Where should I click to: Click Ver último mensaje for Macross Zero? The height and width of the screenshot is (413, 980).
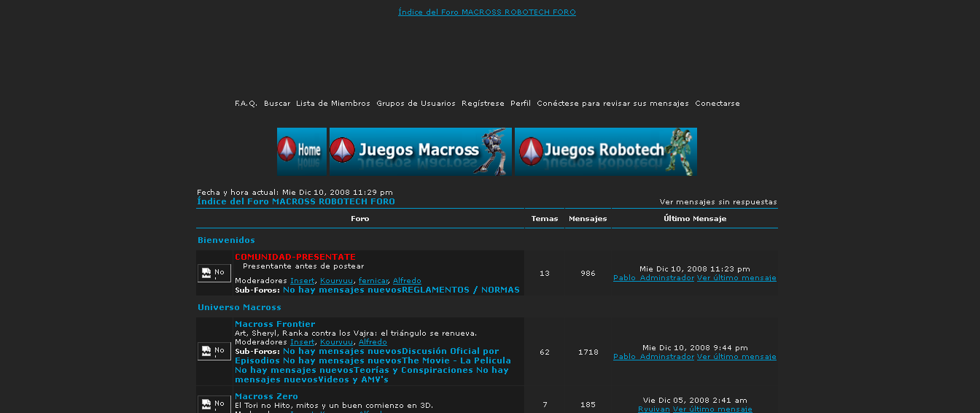712,409
